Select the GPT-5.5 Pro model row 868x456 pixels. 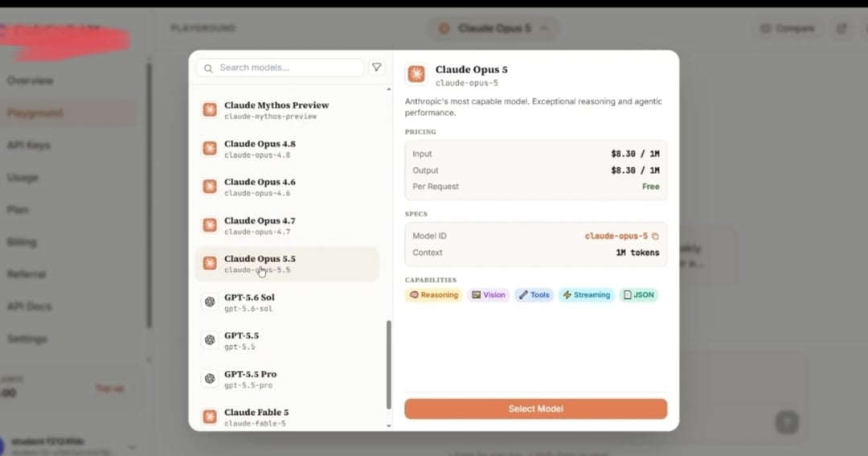coord(287,379)
